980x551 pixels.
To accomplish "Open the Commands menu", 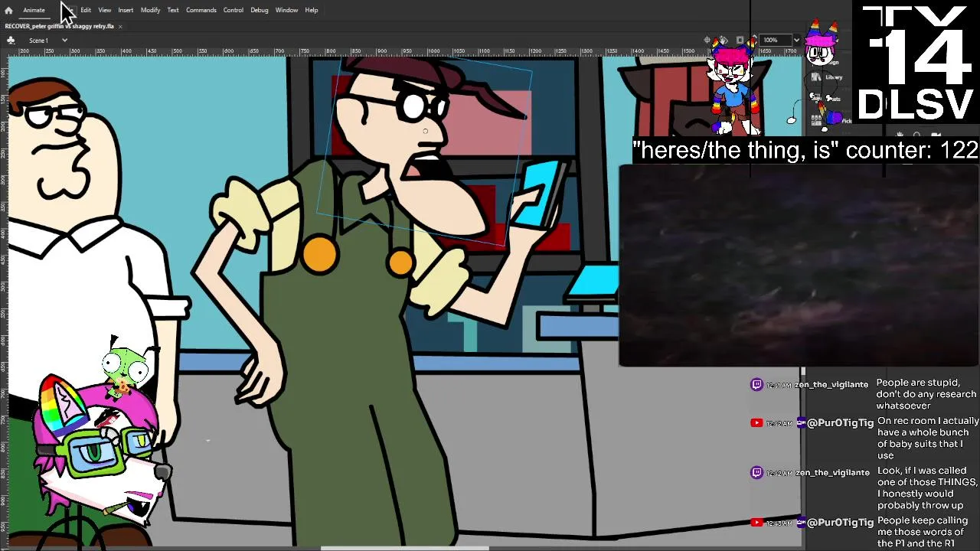I will pyautogui.click(x=201, y=10).
